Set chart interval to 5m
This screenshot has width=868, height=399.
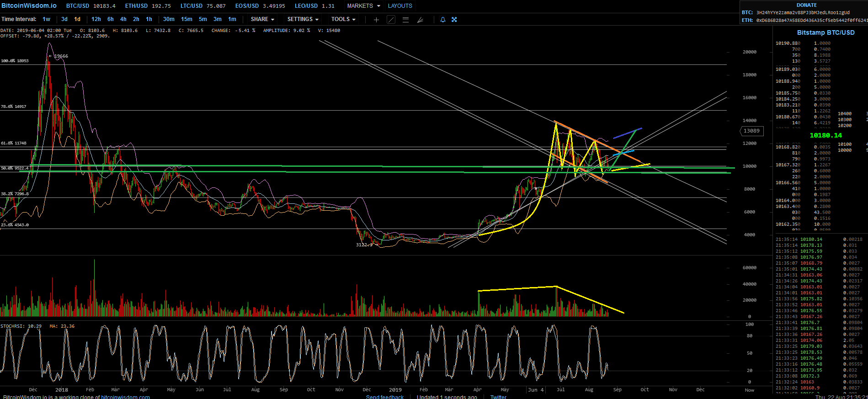203,19
